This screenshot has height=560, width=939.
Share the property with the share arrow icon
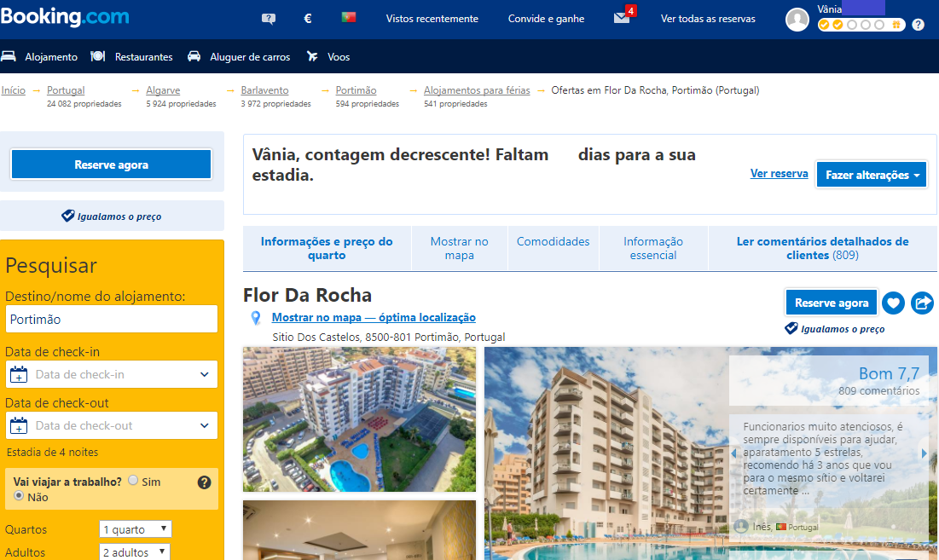[922, 303]
